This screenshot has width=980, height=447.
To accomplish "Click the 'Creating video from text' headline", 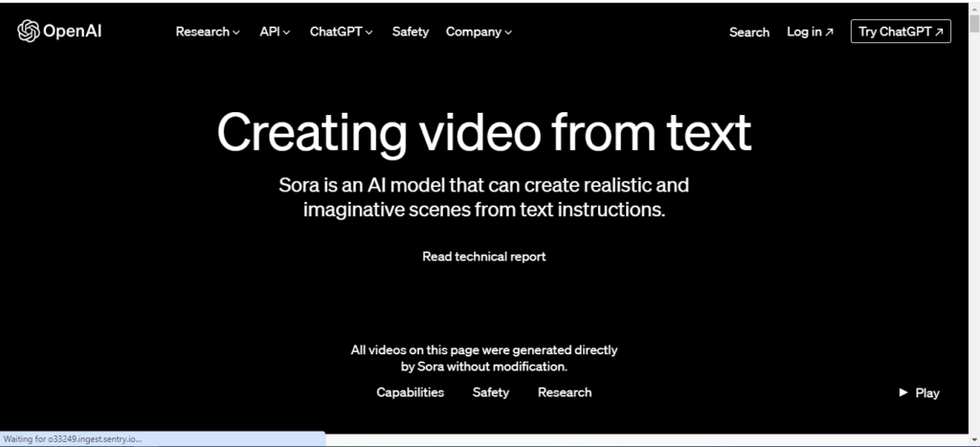I will (483, 132).
